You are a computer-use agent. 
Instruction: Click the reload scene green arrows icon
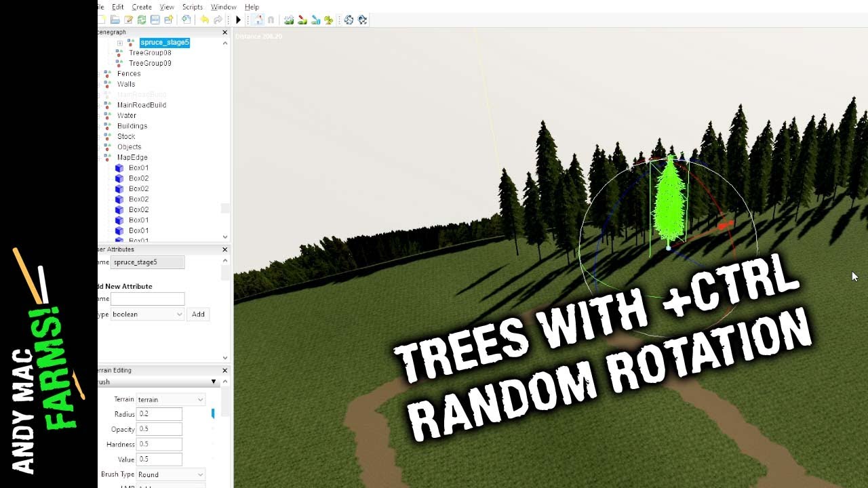142,20
